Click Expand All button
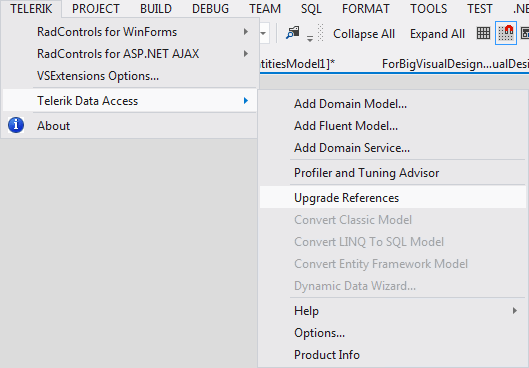Viewport: 529px width, 368px height. point(437,34)
